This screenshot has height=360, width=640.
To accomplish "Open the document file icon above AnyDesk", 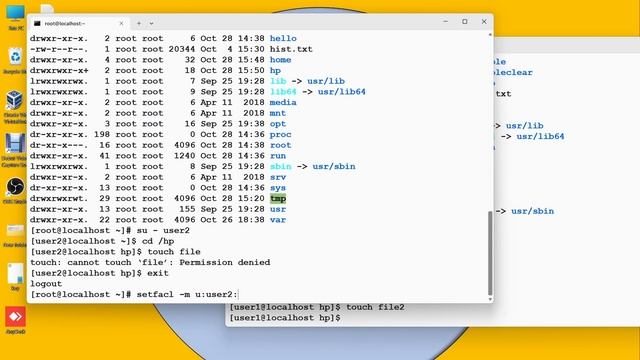I will click(16, 277).
